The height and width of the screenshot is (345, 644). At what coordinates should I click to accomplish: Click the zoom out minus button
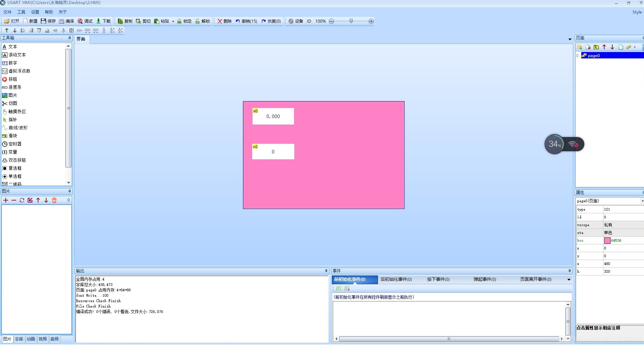point(331,21)
